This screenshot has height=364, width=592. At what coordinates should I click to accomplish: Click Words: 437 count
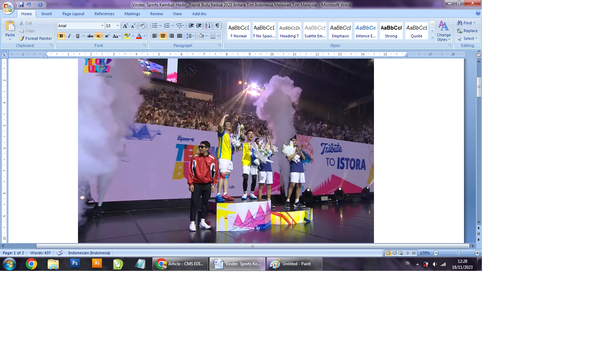pyautogui.click(x=41, y=253)
